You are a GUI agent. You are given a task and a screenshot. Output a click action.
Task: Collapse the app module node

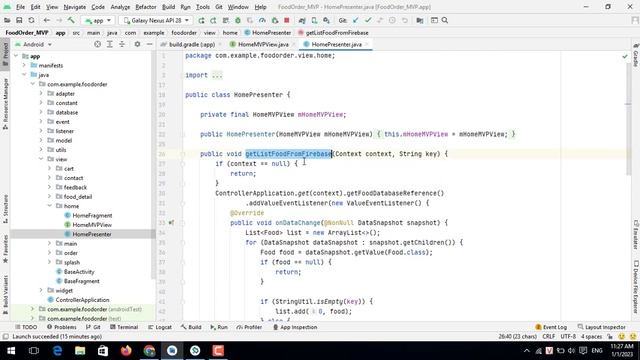(x=16, y=56)
